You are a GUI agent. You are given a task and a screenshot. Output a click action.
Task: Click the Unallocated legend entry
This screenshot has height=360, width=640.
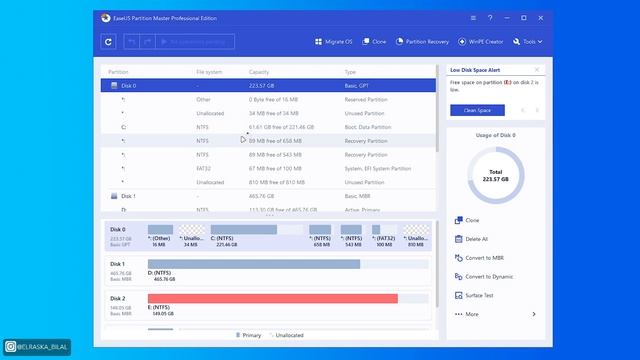click(286, 335)
